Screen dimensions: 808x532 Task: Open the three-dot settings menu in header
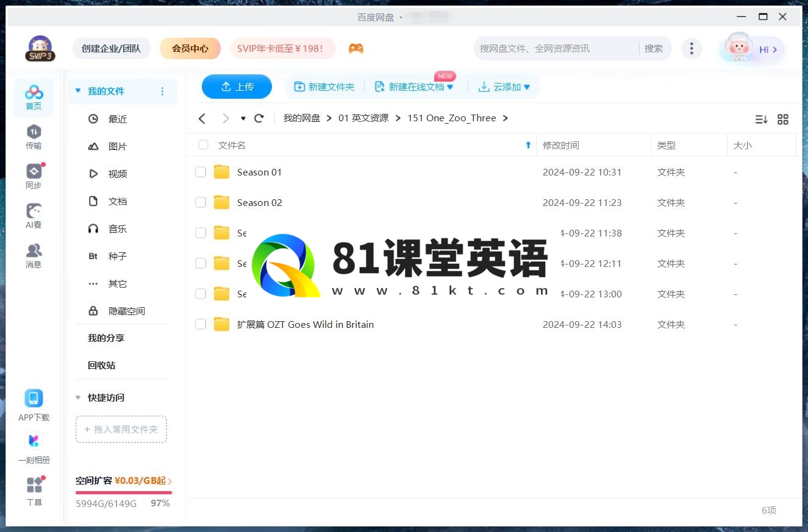coord(691,49)
